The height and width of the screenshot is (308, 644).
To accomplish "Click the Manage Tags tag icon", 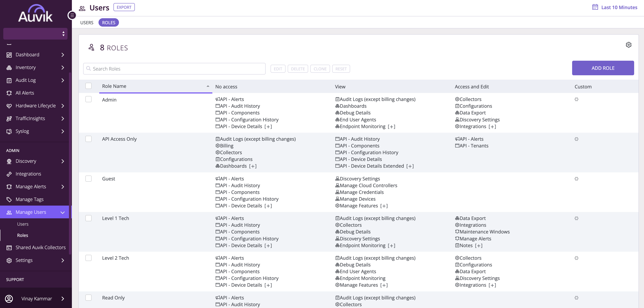I will 9,199.
